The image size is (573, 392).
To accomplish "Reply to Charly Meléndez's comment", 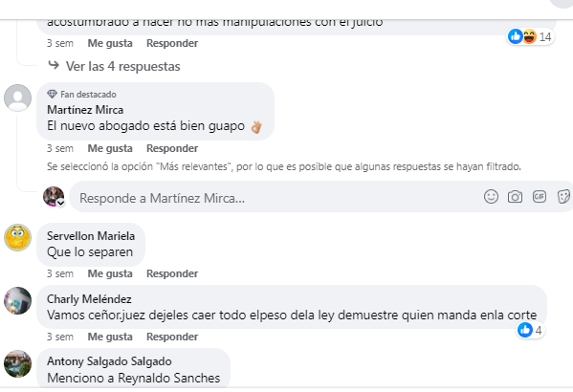I will [172, 337].
